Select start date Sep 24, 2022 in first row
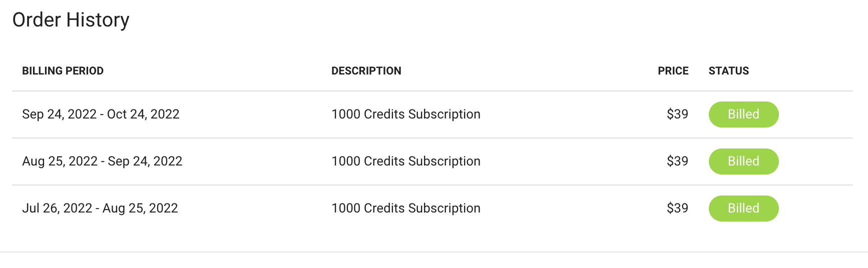 59,114
